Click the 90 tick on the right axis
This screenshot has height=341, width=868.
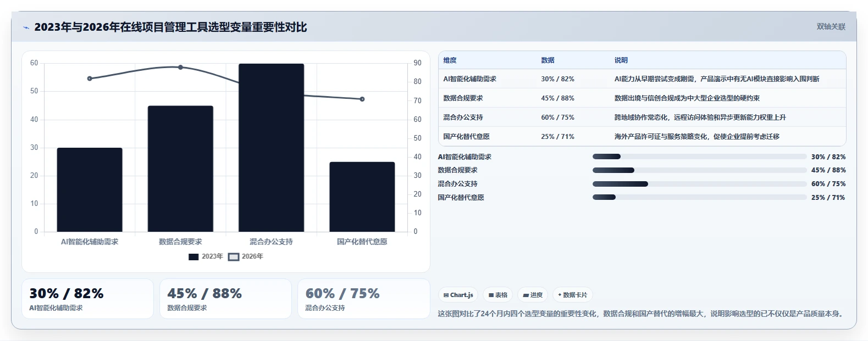click(418, 63)
